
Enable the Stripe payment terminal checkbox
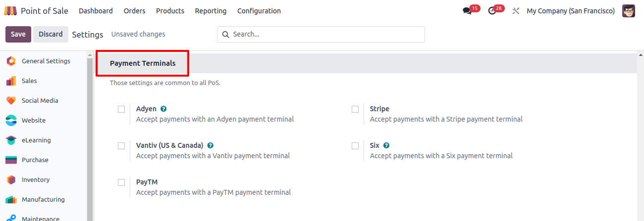coord(355,109)
